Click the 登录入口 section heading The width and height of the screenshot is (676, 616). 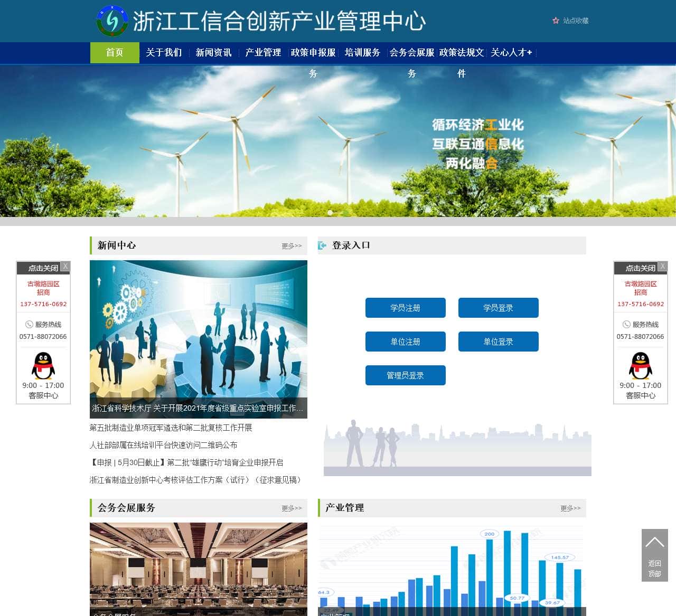pyautogui.click(x=351, y=245)
